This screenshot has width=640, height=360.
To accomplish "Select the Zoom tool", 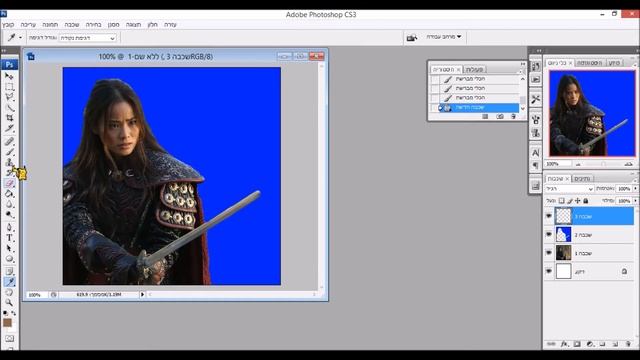I will pyautogui.click(x=9, y=302).
